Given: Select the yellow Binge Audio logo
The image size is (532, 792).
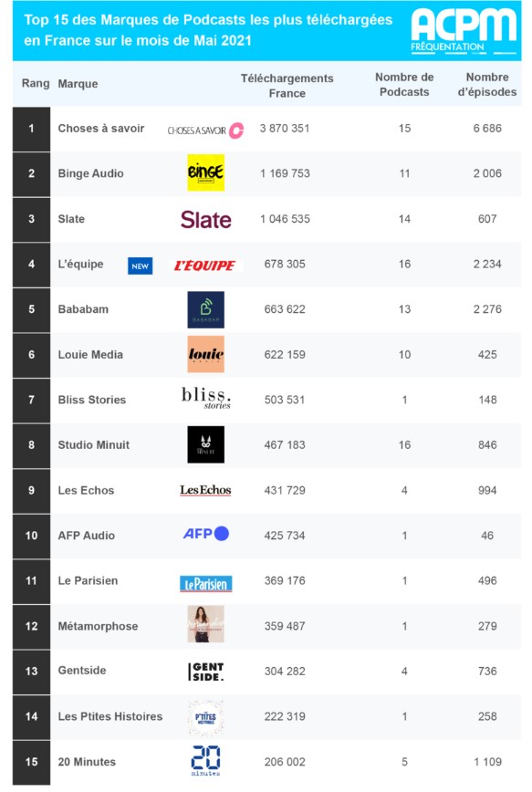Looking at the screenshot, I should 205,172.
